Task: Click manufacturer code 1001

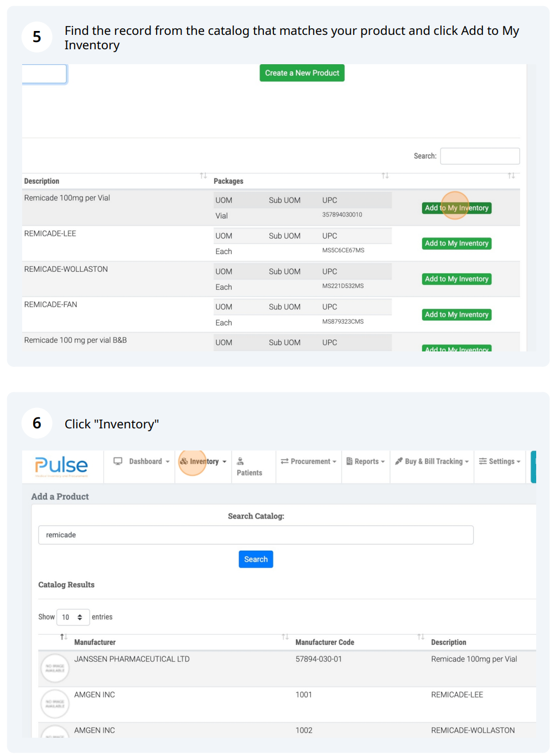Action: 304,695
